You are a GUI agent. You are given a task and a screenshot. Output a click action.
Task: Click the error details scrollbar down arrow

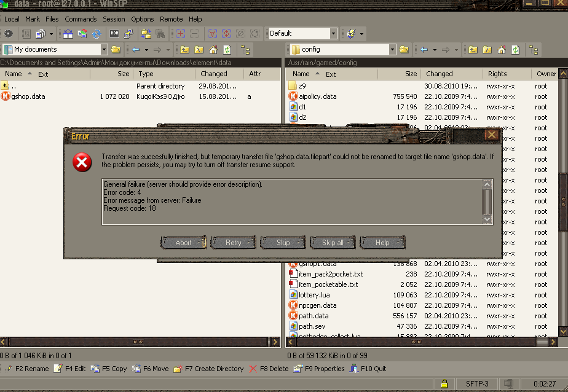point(487,219)
